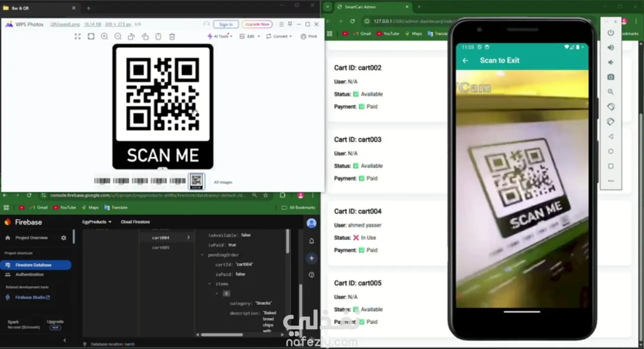Collapse the pendingOrder field
This screenshot has width=644, height=349.
[x=203, y=255]
